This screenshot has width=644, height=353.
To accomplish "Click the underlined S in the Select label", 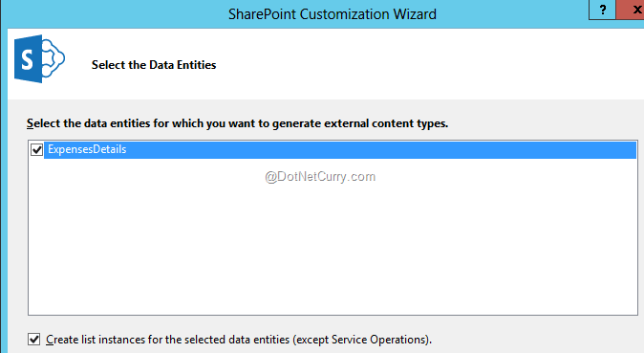I will pyautogui.click(x=30, y=123).
